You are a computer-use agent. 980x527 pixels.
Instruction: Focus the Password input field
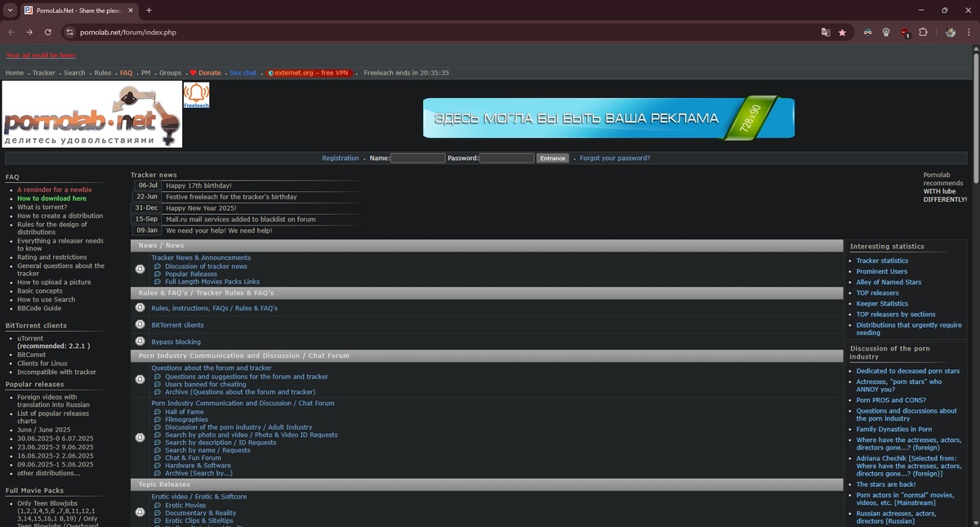point(506,158)
